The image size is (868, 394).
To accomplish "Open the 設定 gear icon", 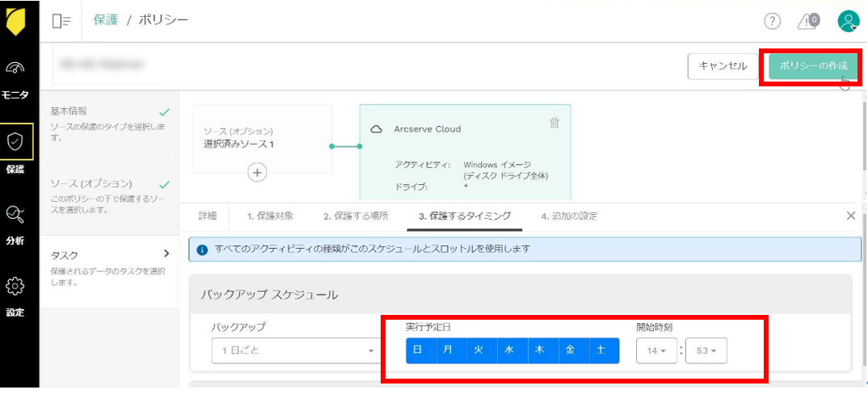I will [x=15, y=287].
